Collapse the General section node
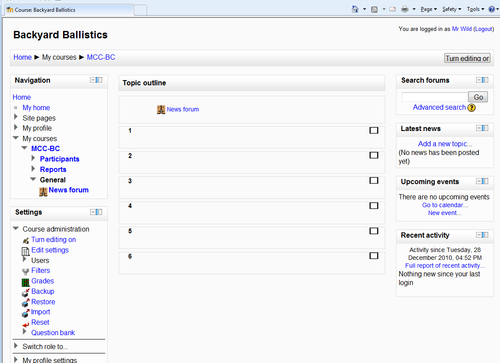 [33, 179]
